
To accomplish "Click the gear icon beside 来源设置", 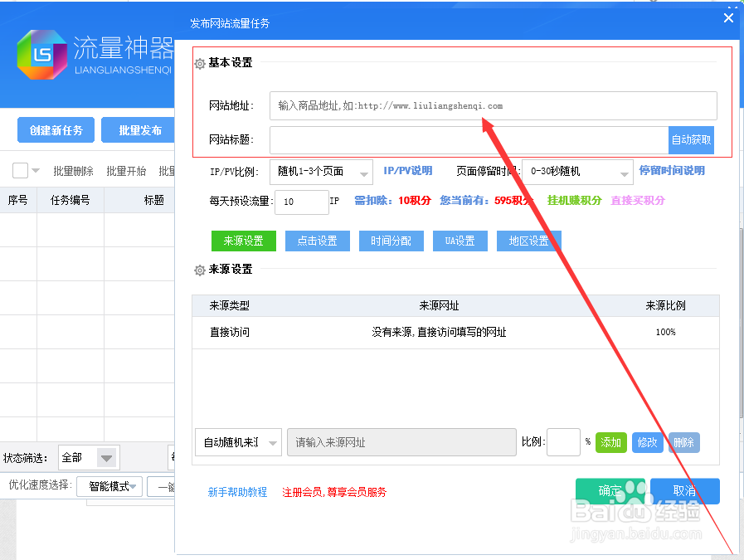I will 198,269.
